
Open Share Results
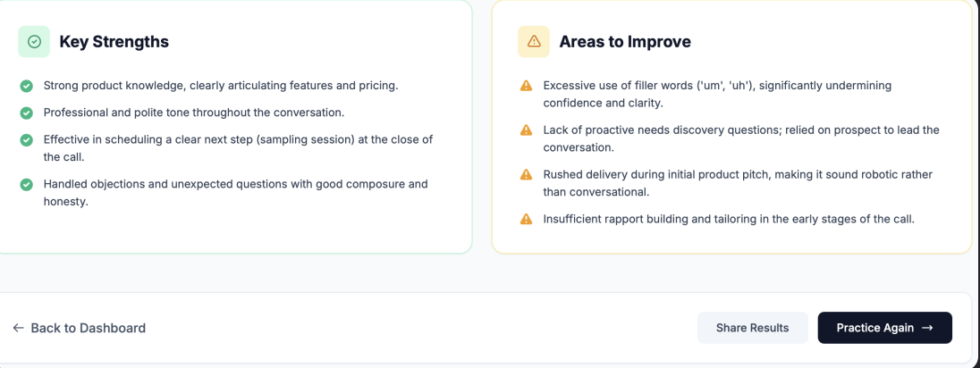[x=752, y=328]
